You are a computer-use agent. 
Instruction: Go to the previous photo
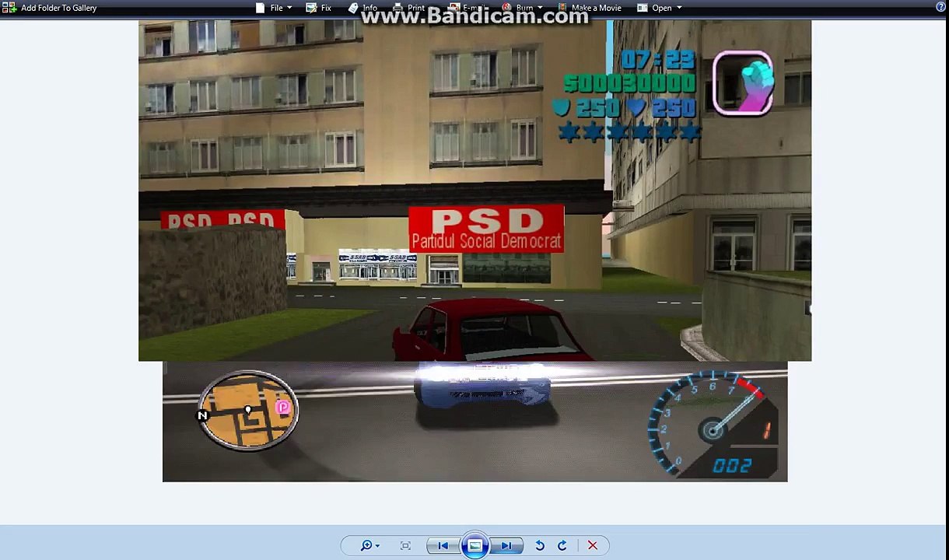pos(443,546)
